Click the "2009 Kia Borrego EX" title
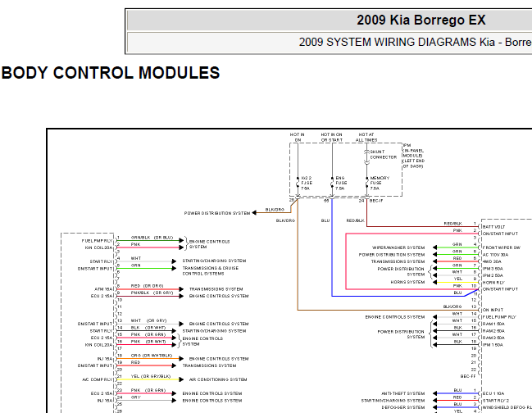Screen dimensions: 532x413 (x=421, y=20)
